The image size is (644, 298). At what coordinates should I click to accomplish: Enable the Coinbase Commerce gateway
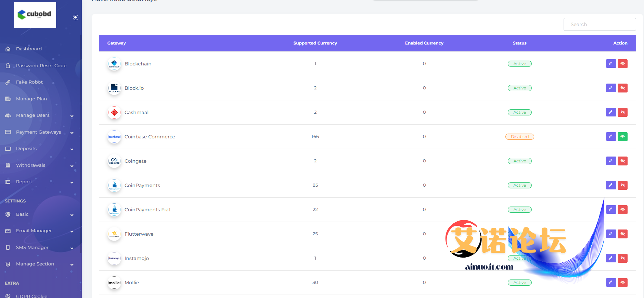pyautogui.click(x=622, y=137)
